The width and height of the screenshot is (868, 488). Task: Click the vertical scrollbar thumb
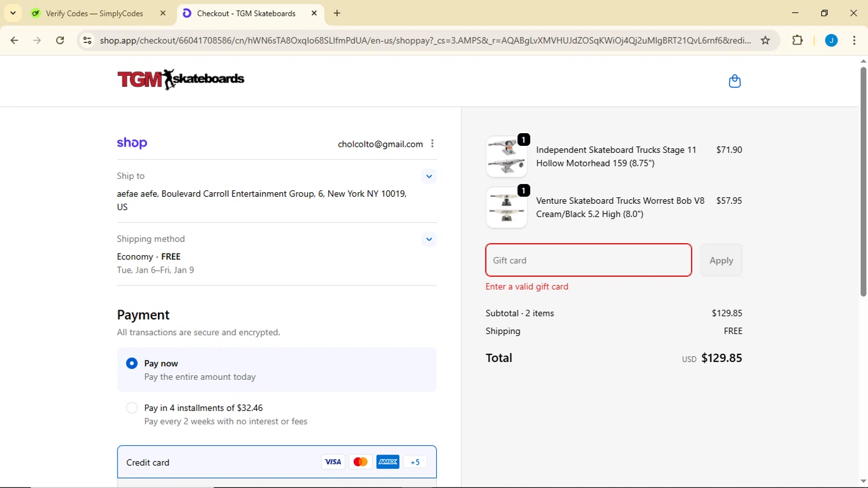(863, 182)
